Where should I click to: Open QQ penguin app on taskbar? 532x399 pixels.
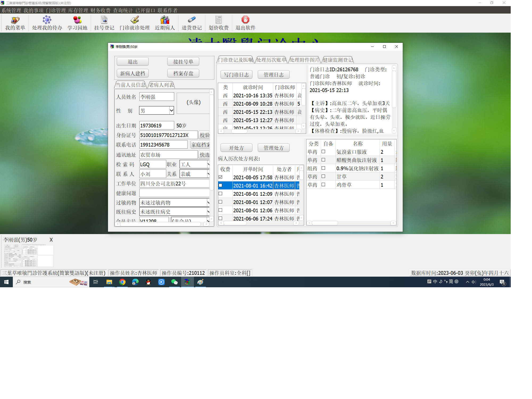[x=148, y=282]
